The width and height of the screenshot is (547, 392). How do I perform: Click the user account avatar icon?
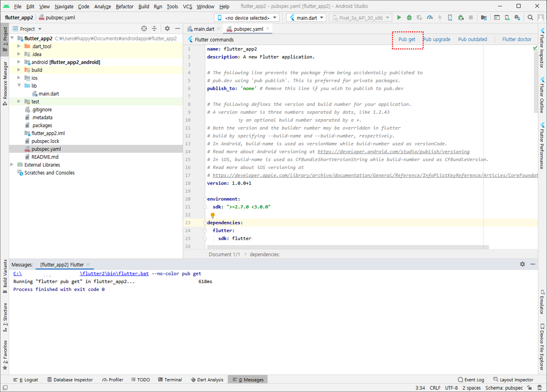pos(541,17)
